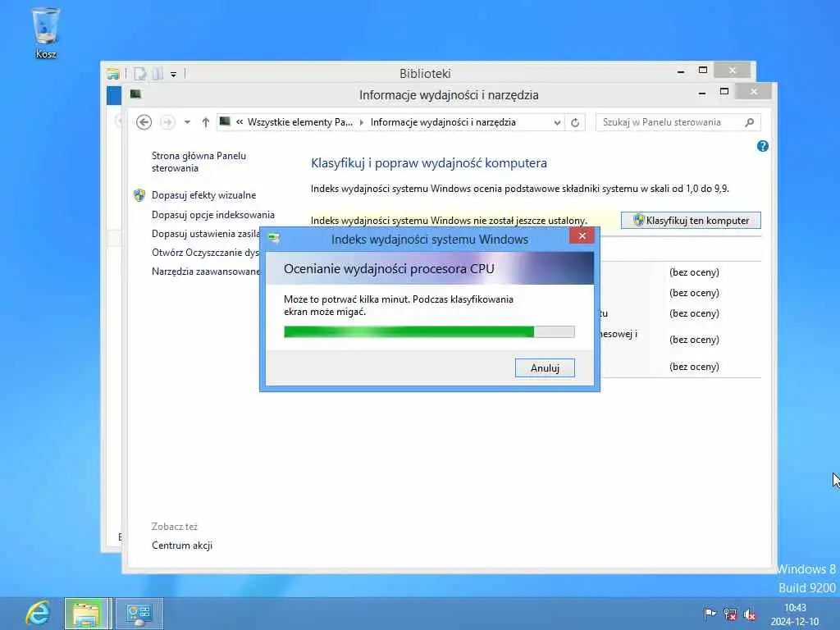This screenshot has width=840, height=630.
Task: Open Dopasuj efekty wizualne link
Action: click(x=203, y=195)
